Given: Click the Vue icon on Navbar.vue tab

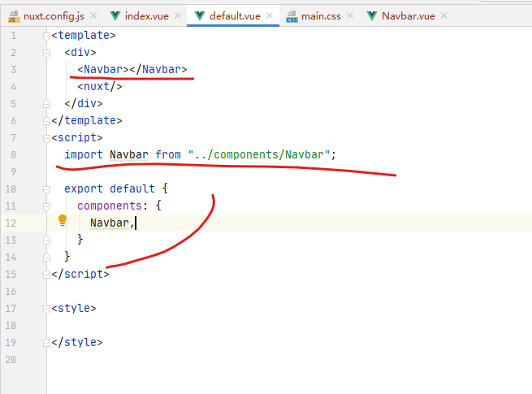Looking at the screenshot, I should pyautogui.click(x=372, y=16).
